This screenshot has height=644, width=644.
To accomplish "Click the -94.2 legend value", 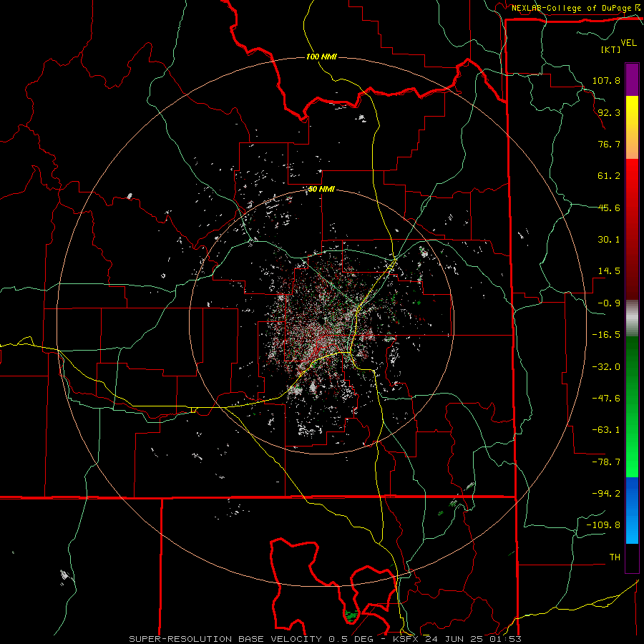I will point(606,493).
